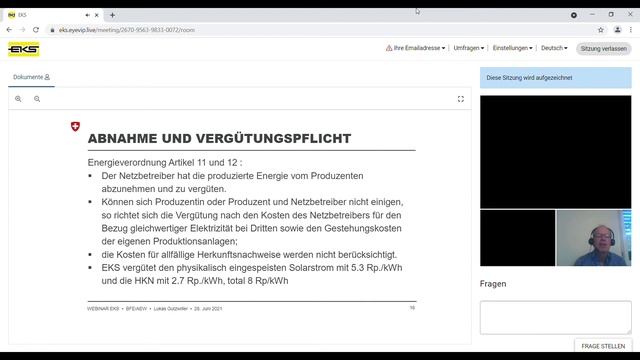Open the browser profile icon
Screen dimensions: 640x360
coord(618,30)
